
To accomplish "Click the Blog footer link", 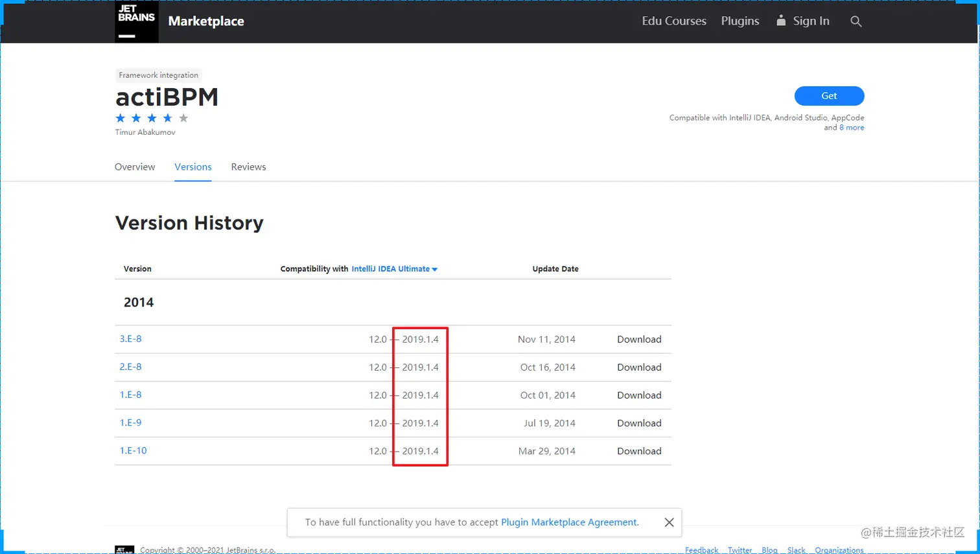I will pyautogui.click(x=769, y=550).
